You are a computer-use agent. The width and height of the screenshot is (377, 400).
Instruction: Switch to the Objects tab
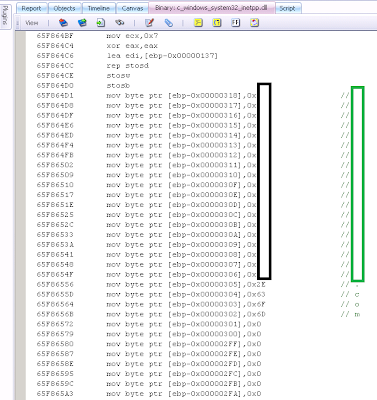64,8
